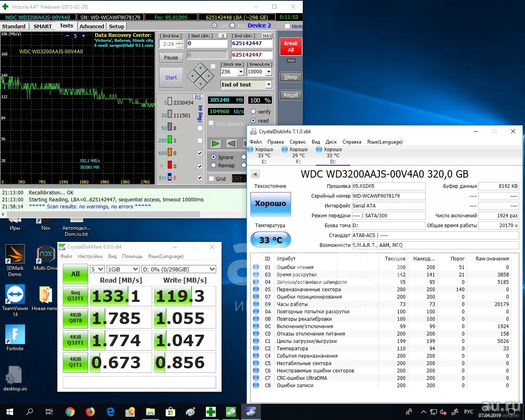The width and height of the screenshot is (525, 420).
Task: Click the Start LBA input field
Action: 207,43
